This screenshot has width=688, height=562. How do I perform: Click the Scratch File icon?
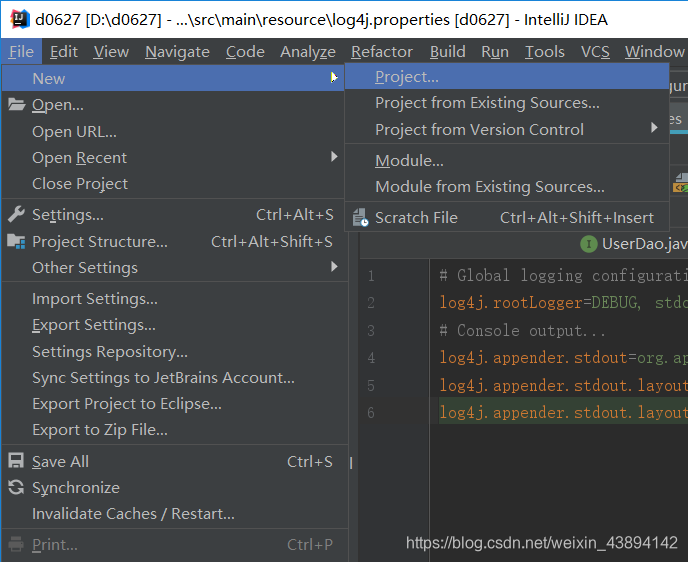click(361, 217)
